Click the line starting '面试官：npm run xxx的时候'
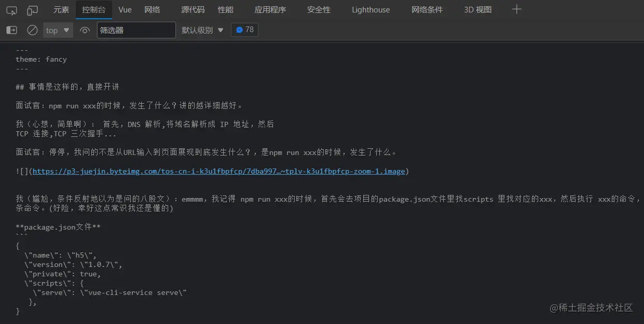Viewport: 644px width, 324px height. pyautogui.click(x=130, y=105)
